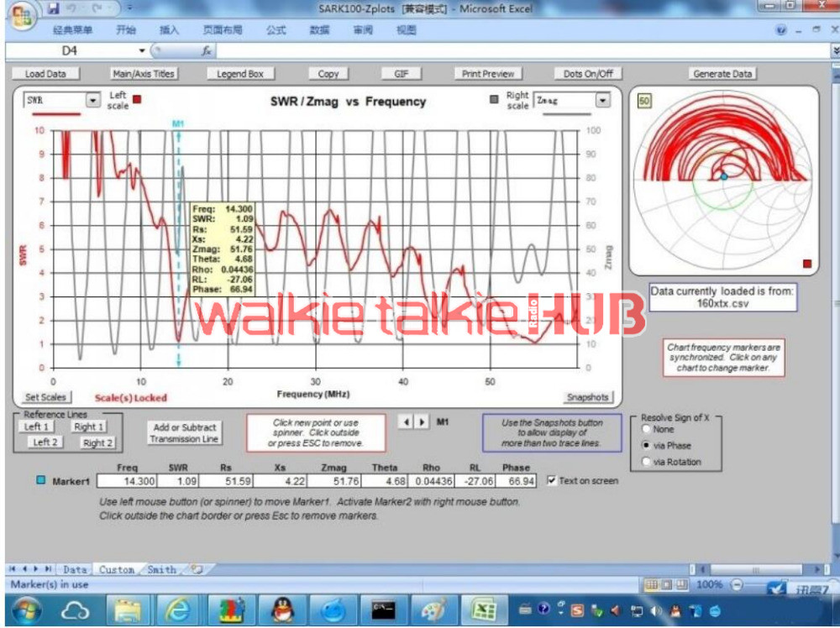
Task: Click the Generate Data button
Action: point(722,73)
